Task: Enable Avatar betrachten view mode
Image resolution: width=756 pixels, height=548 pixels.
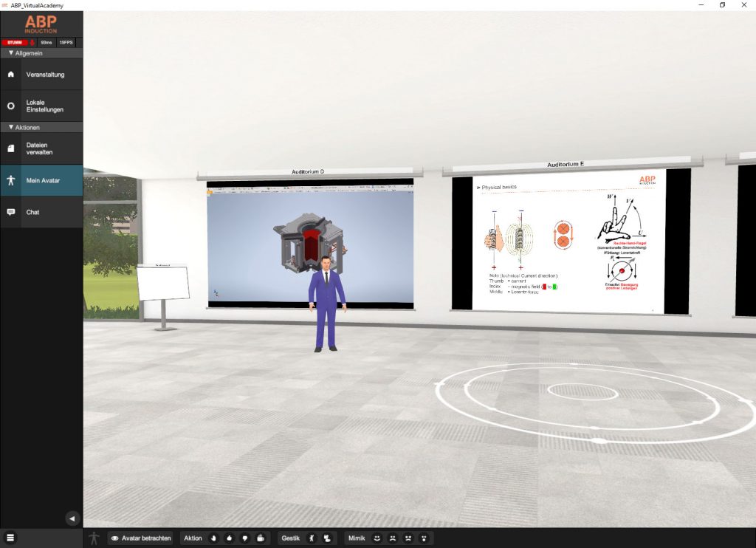Action: point(140,538)
